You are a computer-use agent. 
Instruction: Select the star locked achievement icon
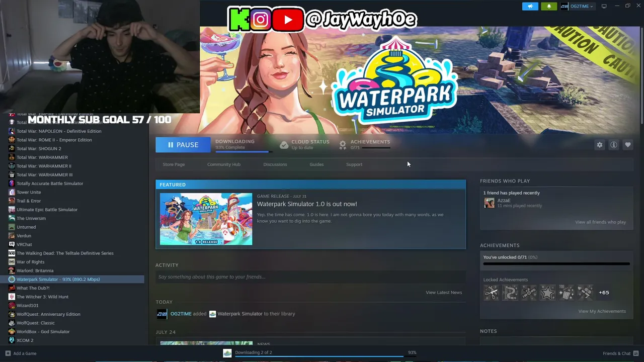pyautogui.click(x=547, y=293)
